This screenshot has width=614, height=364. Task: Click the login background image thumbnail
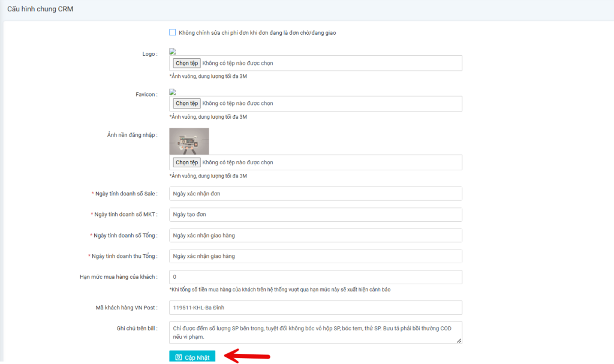tap(189, 141)
